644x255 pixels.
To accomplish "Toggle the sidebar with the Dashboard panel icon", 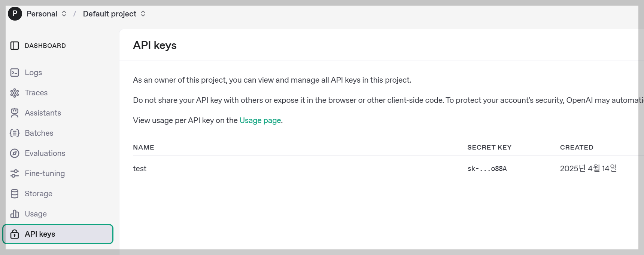I will coord(15,46).
